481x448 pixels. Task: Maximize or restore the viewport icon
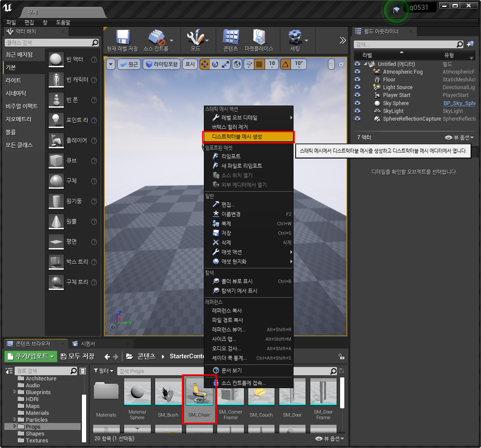click(341, 64)
